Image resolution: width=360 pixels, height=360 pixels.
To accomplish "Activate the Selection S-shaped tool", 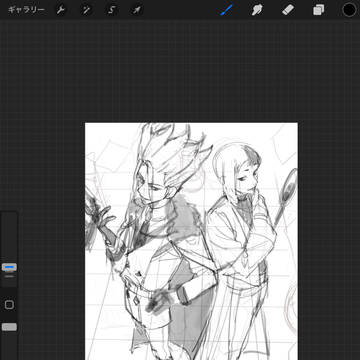I will pos(111,10).
